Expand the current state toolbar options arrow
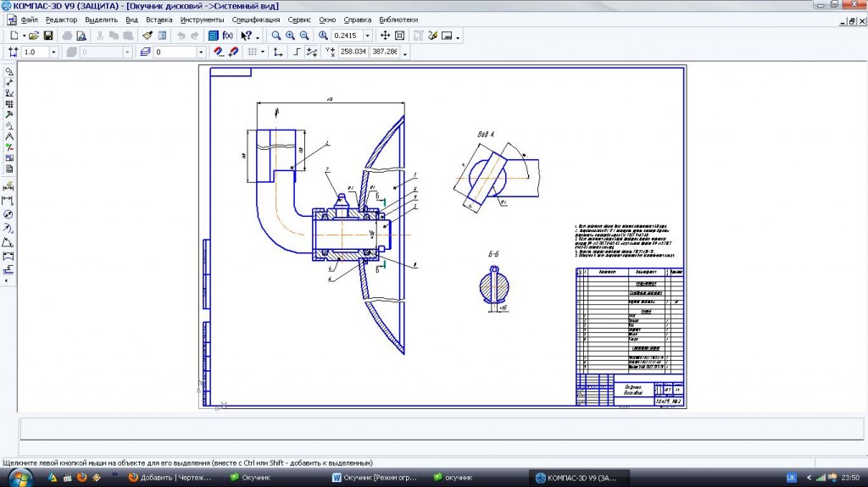868x487 pixels. (405, 53)
